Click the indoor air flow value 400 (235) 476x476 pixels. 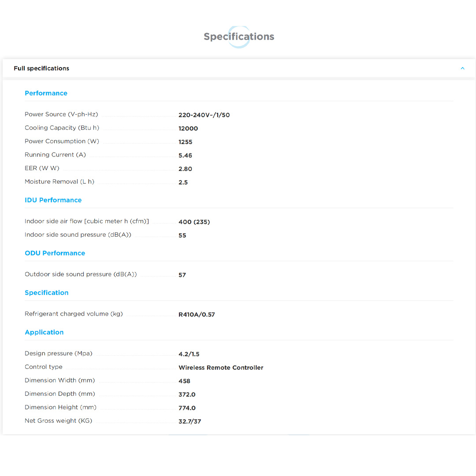tap(194, 222)
